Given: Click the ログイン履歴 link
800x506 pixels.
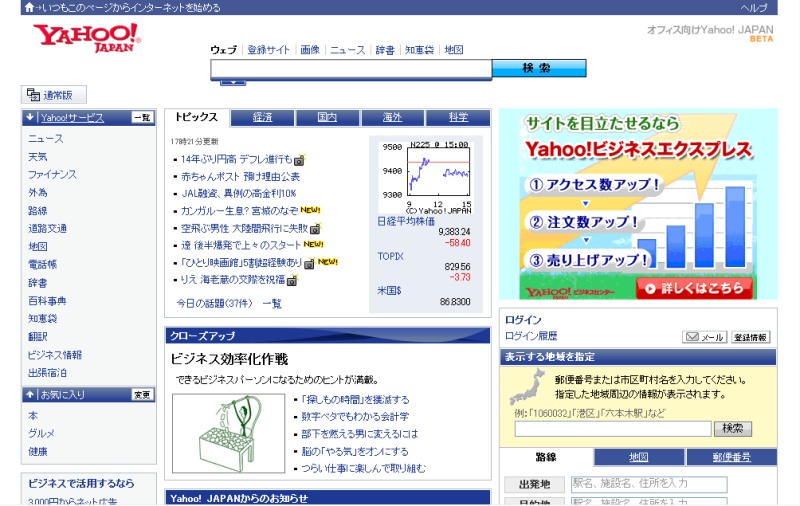Looking at the screenshot, I should [x=531, y=336].
